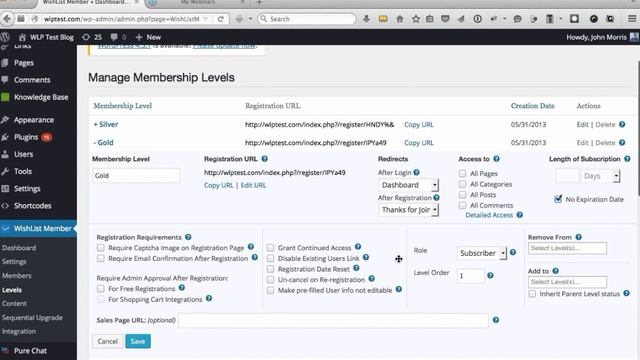Click the browser back arrow button
The height and width of the screenshot is (360, 640).
pos(7,19)
